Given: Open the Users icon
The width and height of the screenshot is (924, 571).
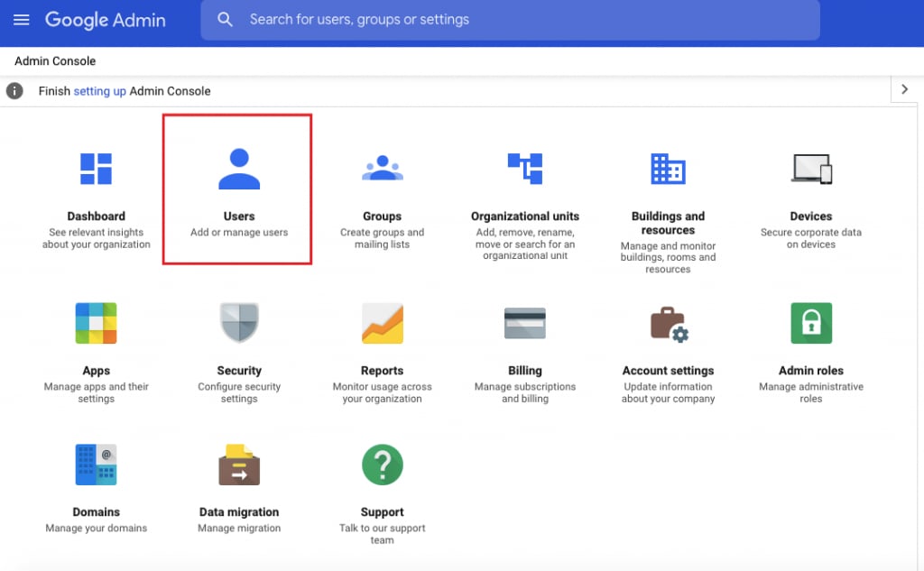Looking at the screenshot, I should point(239,169).
